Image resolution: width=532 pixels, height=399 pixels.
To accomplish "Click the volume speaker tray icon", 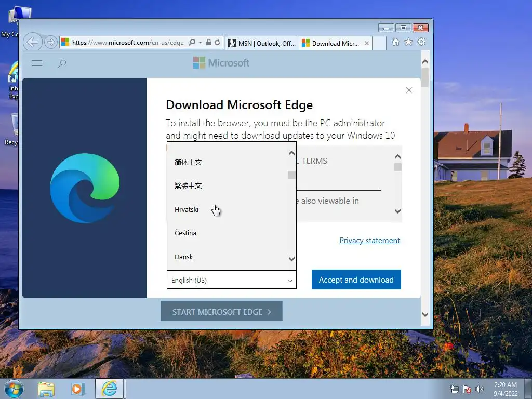I will [480, 389].
